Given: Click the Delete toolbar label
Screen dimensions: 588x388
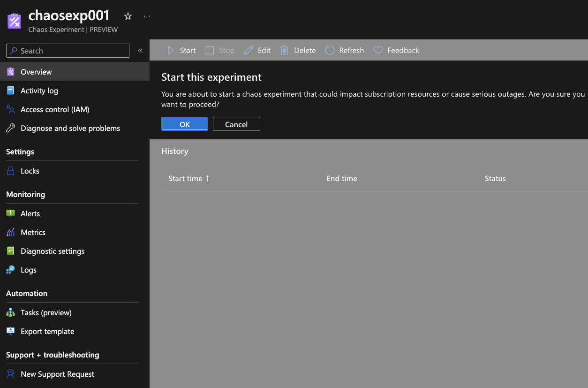Looking at the screenshot, I should pyautogui.click(x=305, y=50).
